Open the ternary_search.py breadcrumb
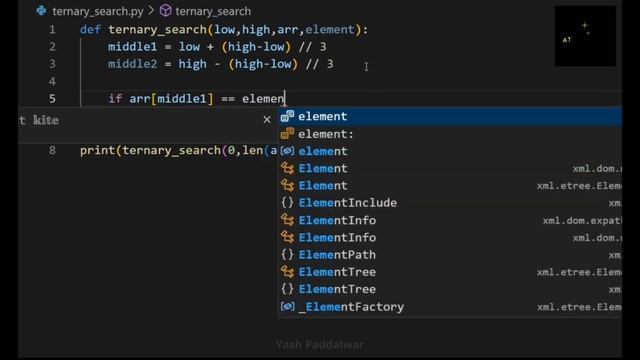 pos(98,11)
